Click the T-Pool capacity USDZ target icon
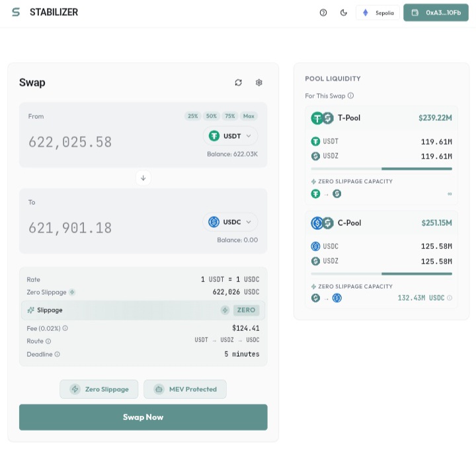This screenshot has width=476, height=459. [x=337, y=194]
